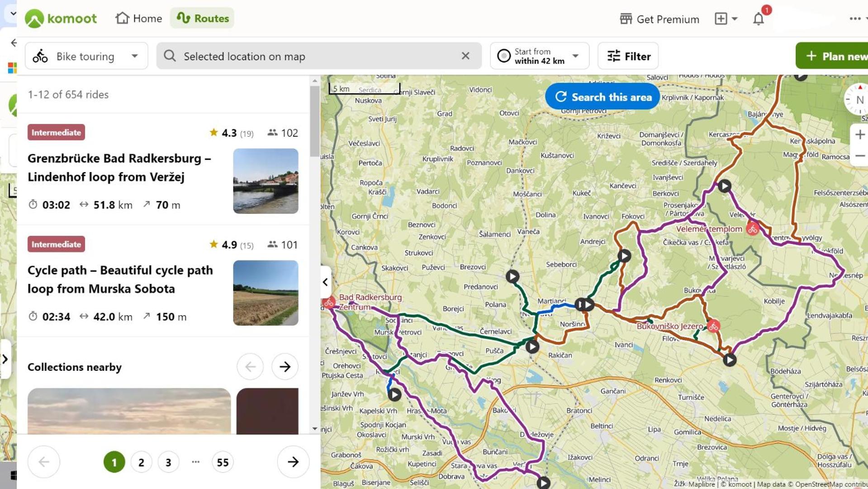The image size is (868, 489).
Task: Switch to the Routes tab
Action: pyautogui.click(x=202, y=19)
